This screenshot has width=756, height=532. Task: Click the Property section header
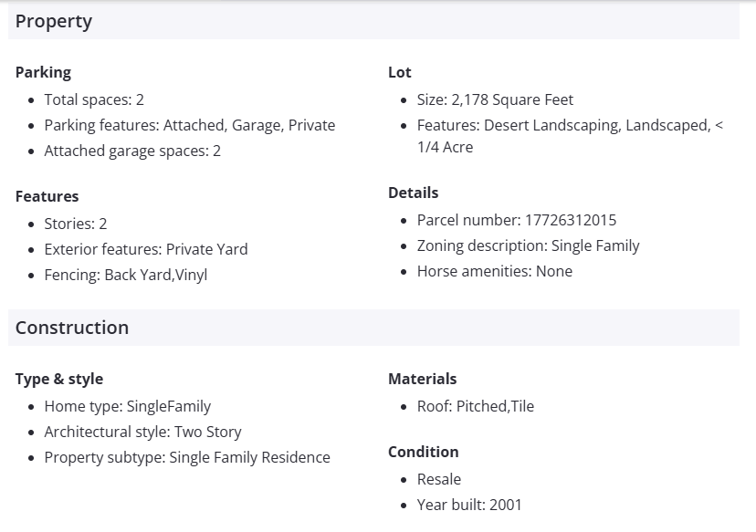(54, 22)
